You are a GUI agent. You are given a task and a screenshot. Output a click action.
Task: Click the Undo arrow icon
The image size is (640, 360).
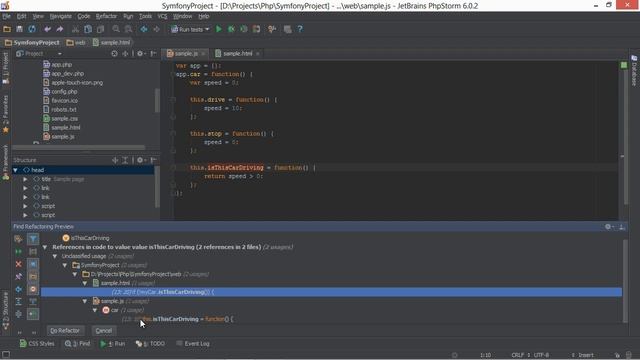[x=47, y=29]
